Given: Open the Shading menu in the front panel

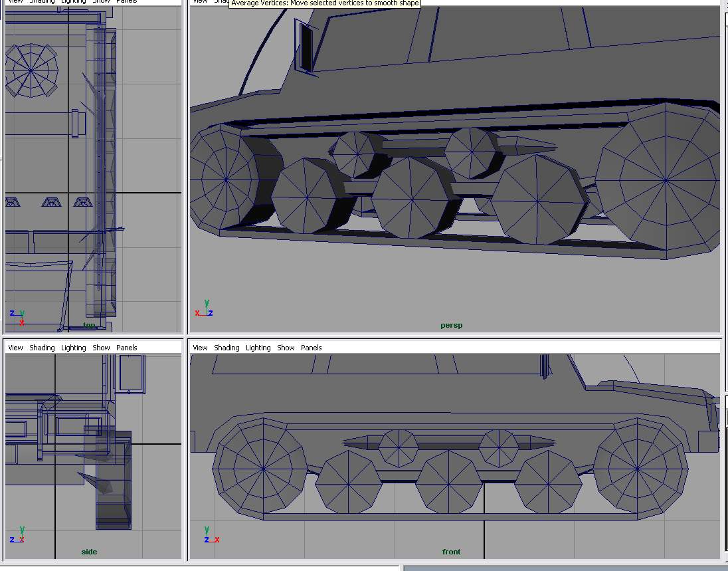Looking at the screenshot, I should 227,348.
